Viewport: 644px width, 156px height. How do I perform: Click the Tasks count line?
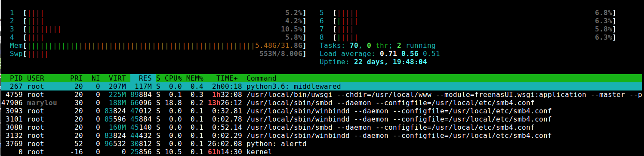(x=377, y=46)
